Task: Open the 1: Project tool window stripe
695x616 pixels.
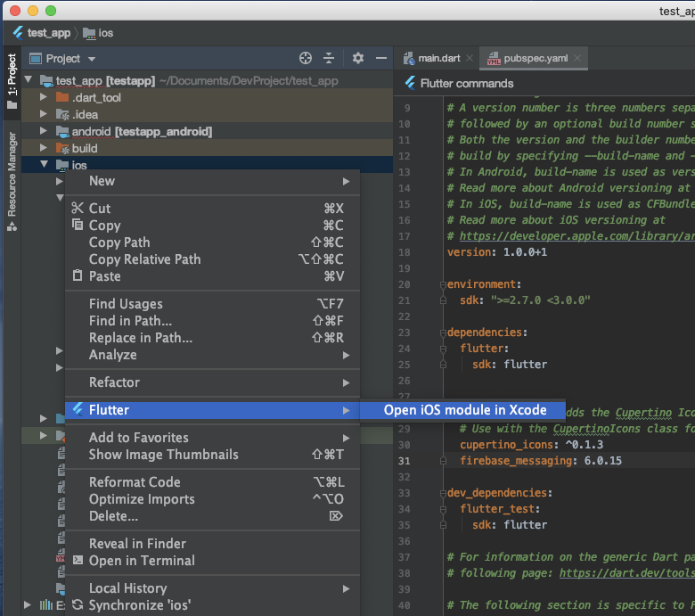Action: tap(12, 82)
